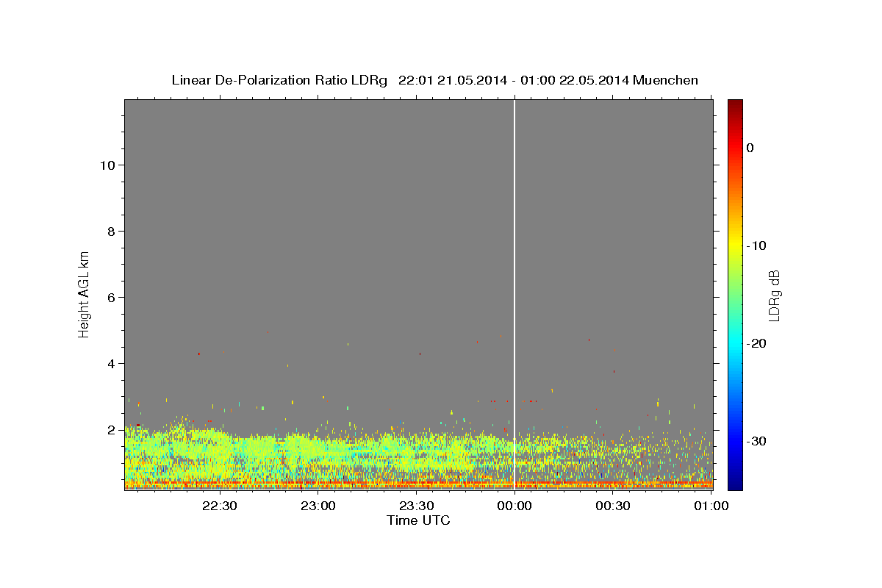Screen dimensions: 882x588
Task: Click the 'LDRg dB' colorbar label
Action: tap(773, 295)
